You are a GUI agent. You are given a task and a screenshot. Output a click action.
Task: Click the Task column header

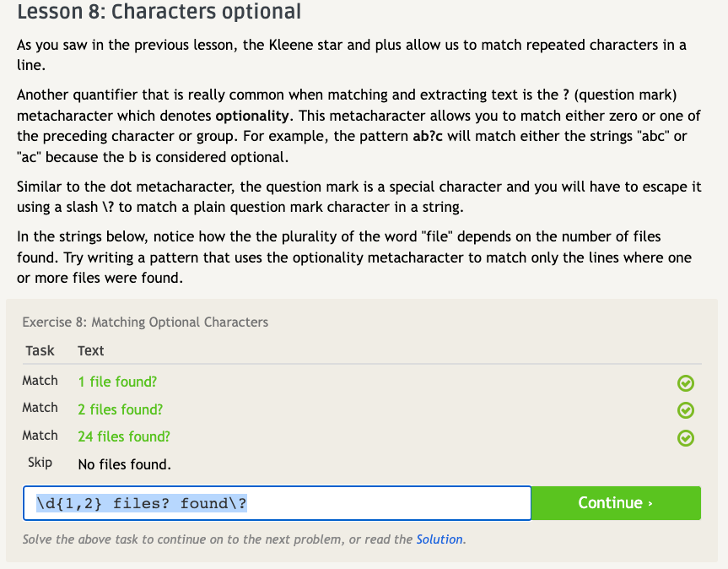pos(40,350)
